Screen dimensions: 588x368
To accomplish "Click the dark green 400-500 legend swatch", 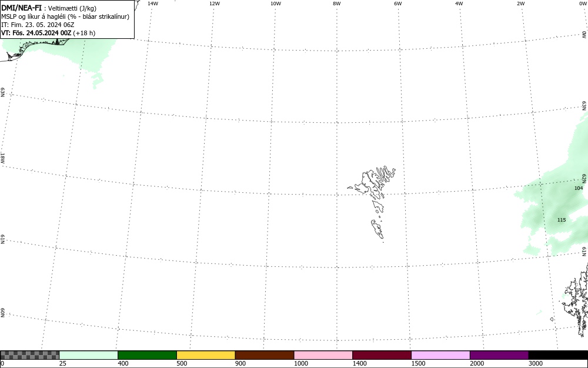I will click(147, 355).
